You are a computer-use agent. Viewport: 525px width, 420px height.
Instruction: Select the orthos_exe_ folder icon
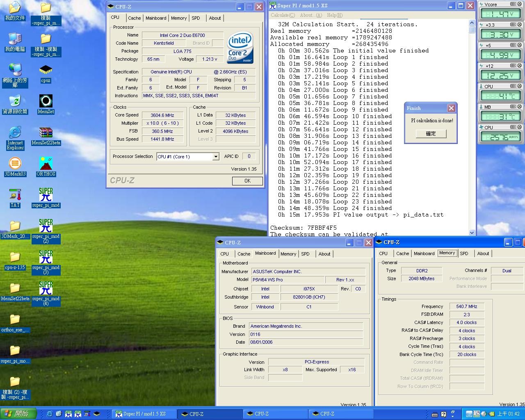point(15,323)
